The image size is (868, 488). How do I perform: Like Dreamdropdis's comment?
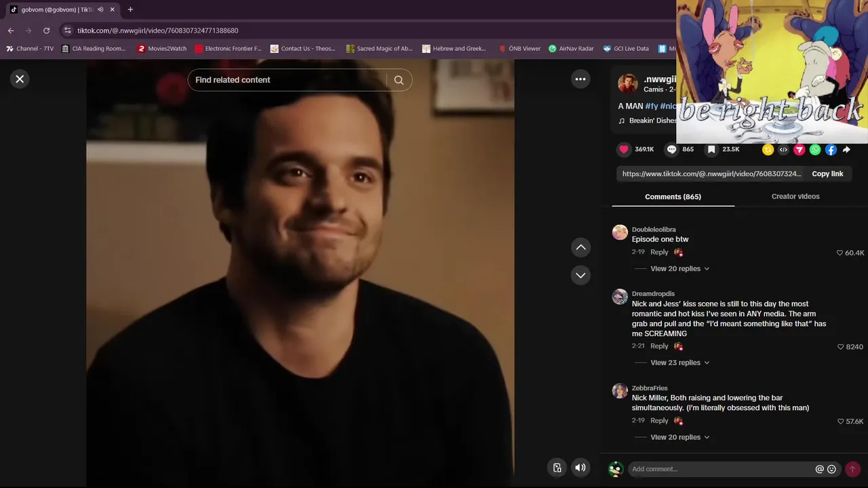(x=841, y=347)
